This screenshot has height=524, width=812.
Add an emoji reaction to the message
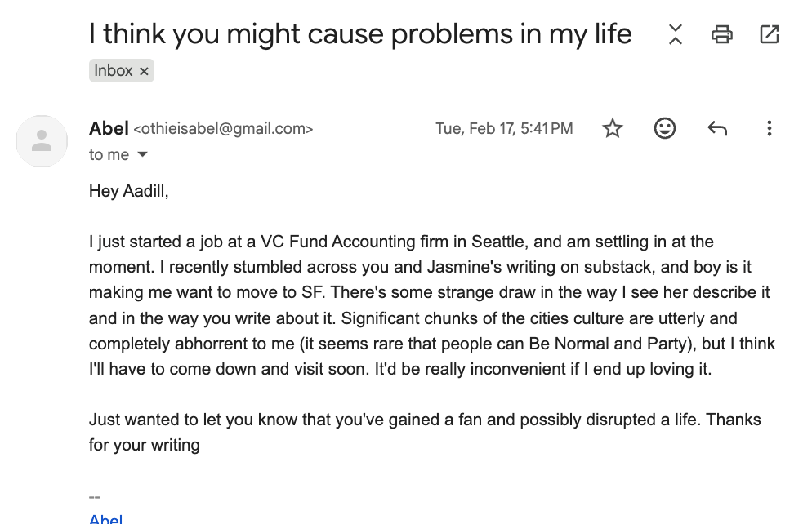pyautogui.click(x=665, y=128)
